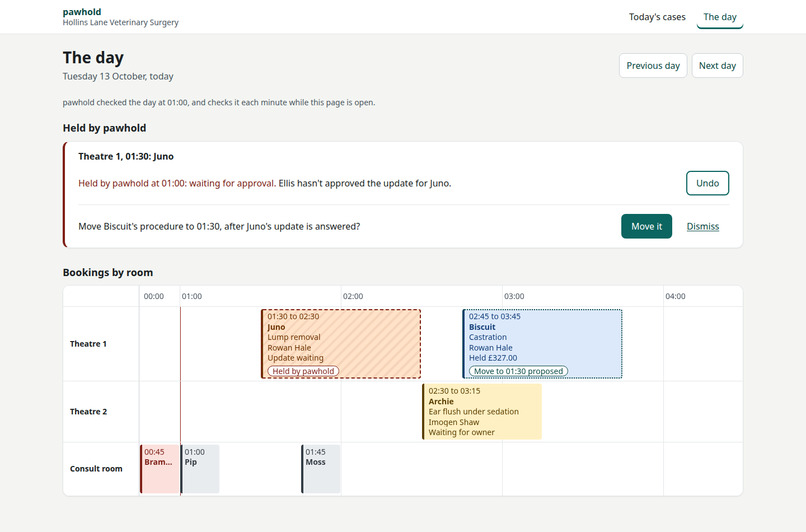Viewport: 806px width, 532px height.
Task: Open Archie's 02:30 to 03:15 booking
Action: click(x=482, y=412)
